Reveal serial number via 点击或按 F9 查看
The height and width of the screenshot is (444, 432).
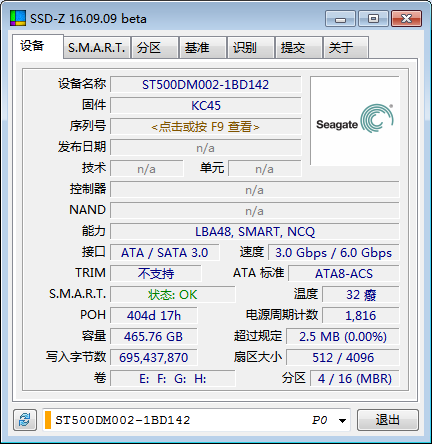click(x=206, y=127)
